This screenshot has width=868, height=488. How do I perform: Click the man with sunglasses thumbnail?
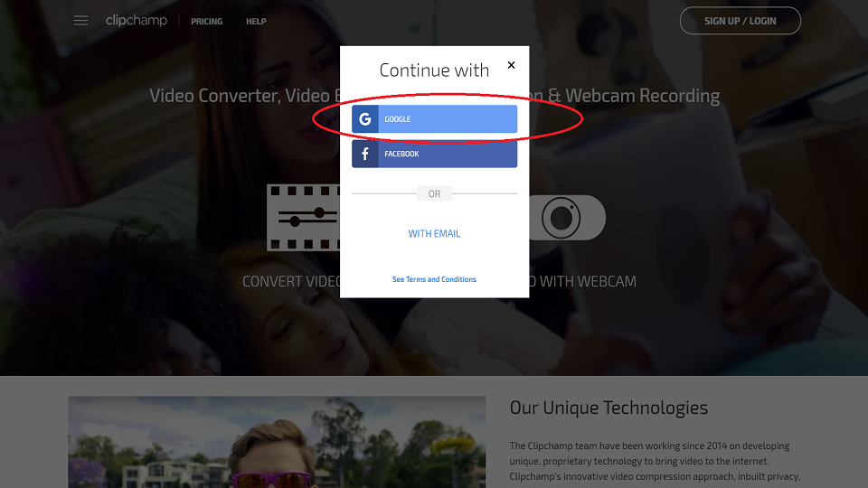point(277,442)
